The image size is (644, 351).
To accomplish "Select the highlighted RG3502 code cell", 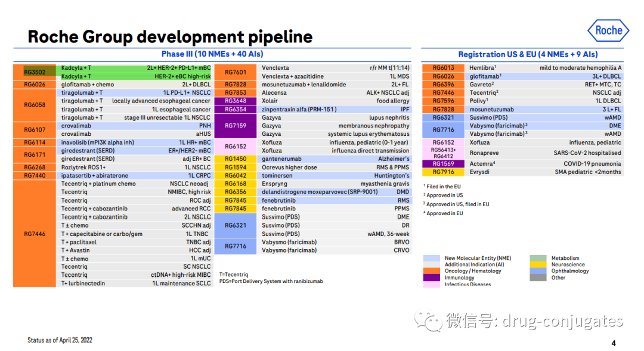I will (x=35, y=72).
